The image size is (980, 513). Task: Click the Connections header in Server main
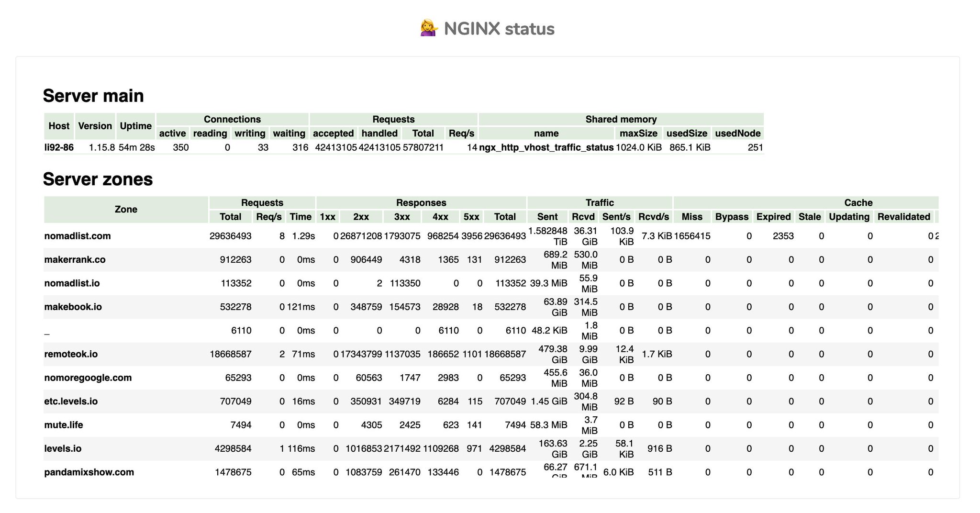[232, 119]
